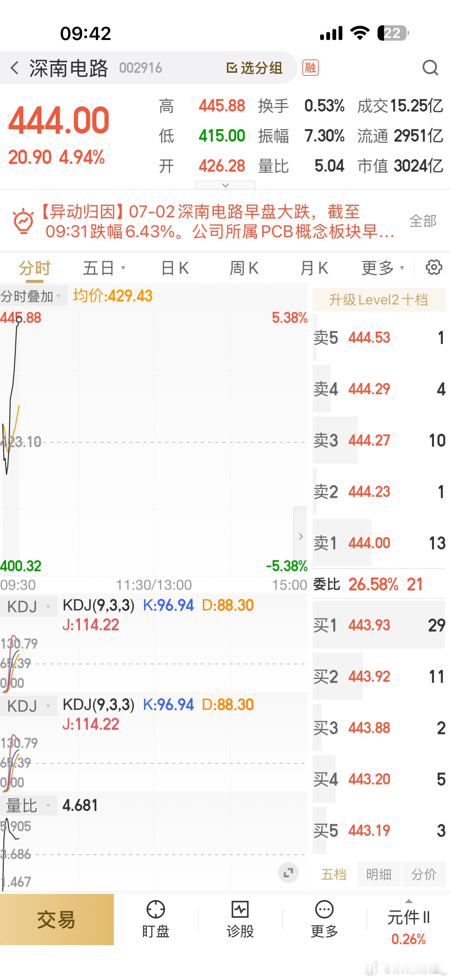This screenshot has width=451, height=980.
Task: Tap the 高 445.88 high price
Action: pos(202,106)
